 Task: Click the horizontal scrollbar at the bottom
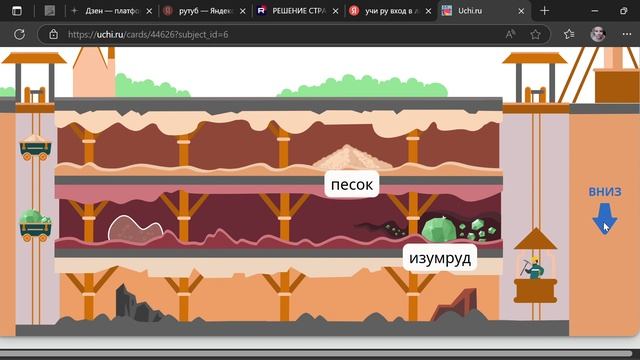[316, 353]
